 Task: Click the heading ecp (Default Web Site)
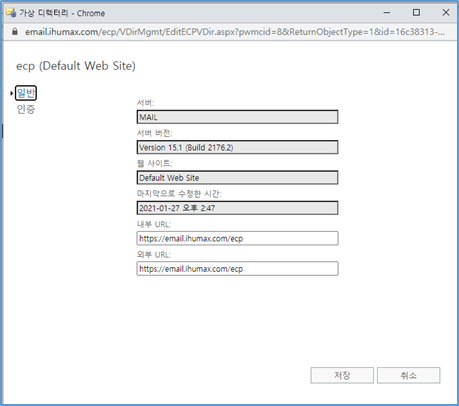point(76,66)
